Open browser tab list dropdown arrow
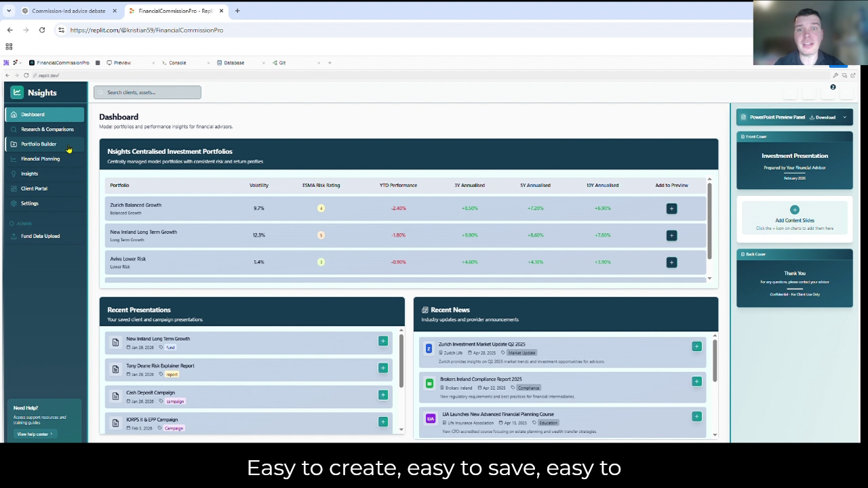Image resolution: width=868 pixels, height=488 pixels. [9, 11]
